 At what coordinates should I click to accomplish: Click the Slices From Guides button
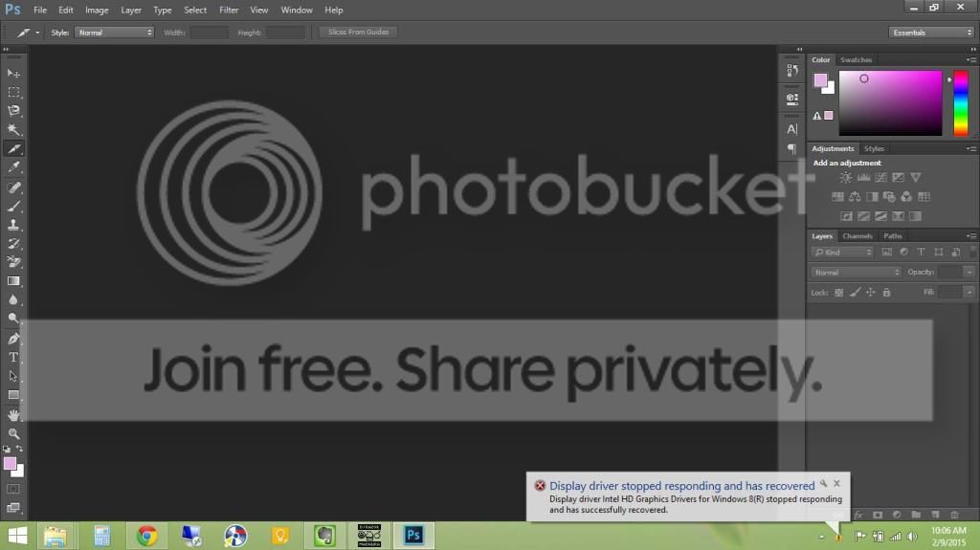pos(358,32)
